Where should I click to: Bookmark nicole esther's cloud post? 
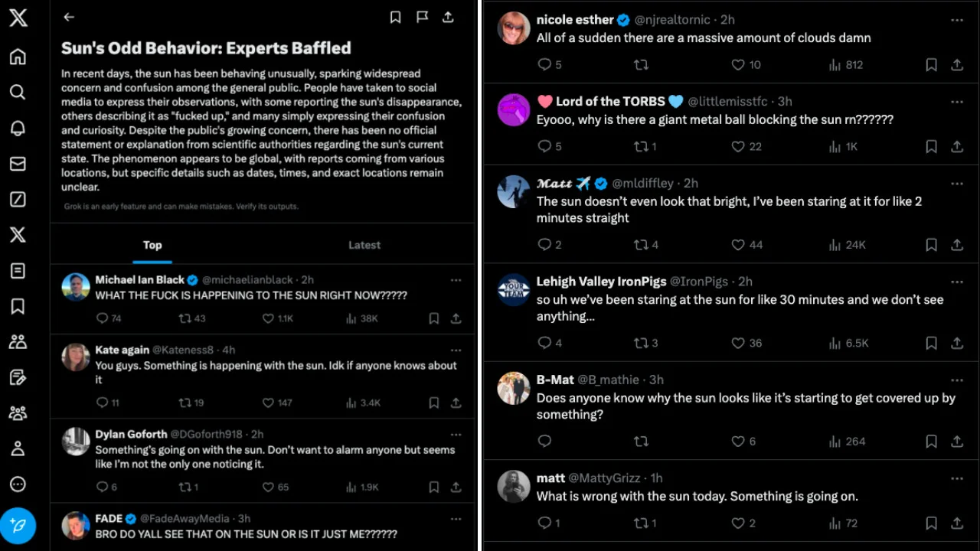coord(931,65)
